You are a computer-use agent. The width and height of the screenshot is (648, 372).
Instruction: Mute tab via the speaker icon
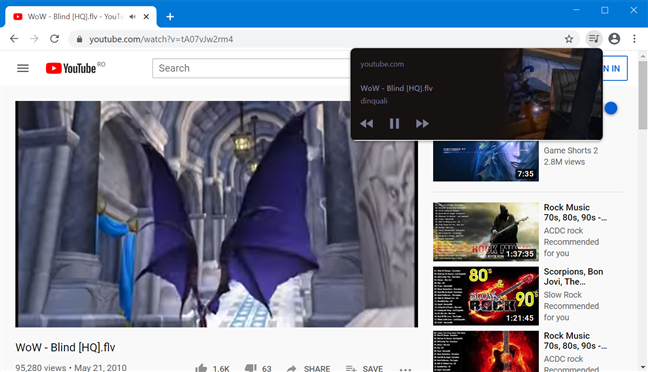(x=132, y=17)
